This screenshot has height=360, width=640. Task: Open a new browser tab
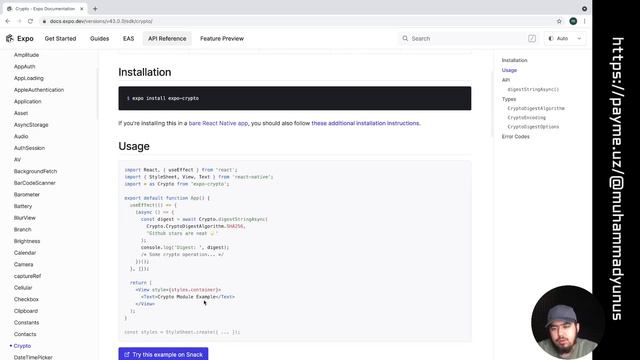click(x=95, y=9)
